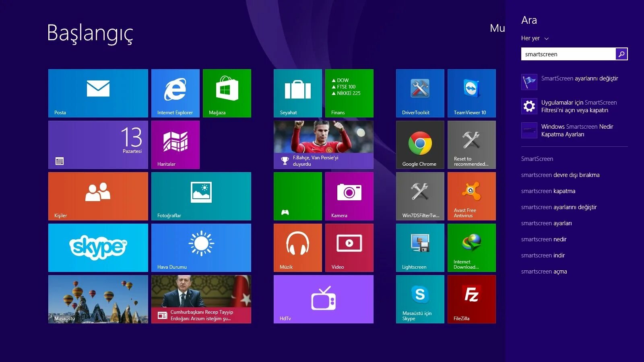Open the Kişiler people tile
The image size is (644, 362).
click(x=98, y=196)
